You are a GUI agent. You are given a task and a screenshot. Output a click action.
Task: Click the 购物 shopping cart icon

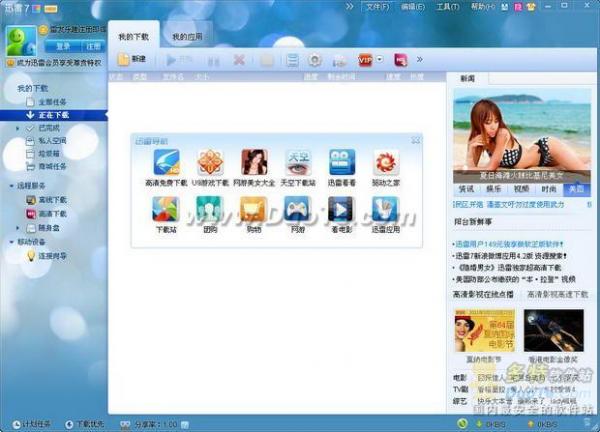254,209
